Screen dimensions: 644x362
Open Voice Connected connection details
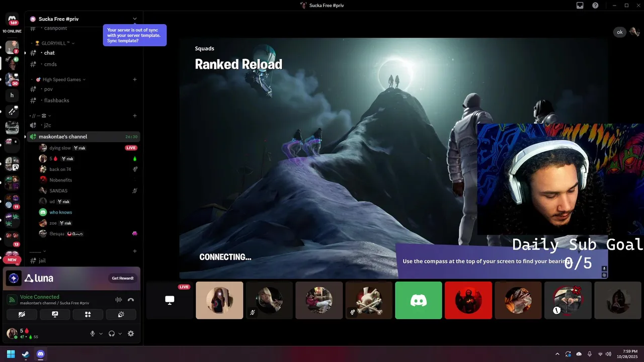(x=39, y=297)
